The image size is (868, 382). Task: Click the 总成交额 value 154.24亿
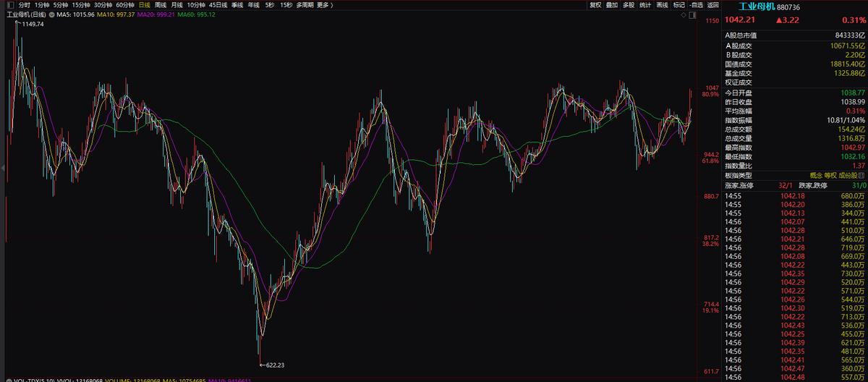click(x=851, y=130)
